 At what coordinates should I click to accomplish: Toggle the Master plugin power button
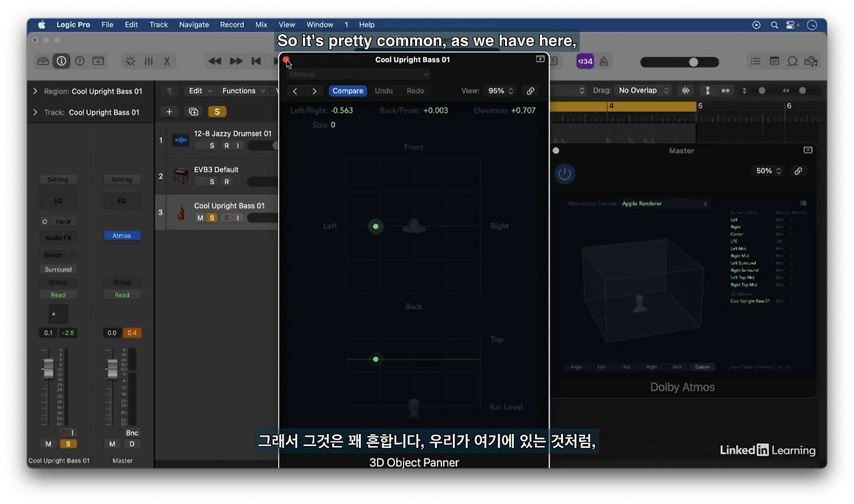point(564,174)
